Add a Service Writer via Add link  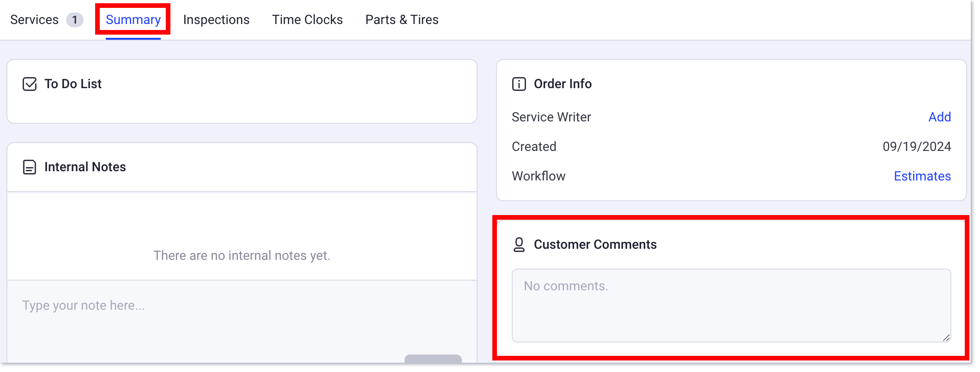click(939, 117)
